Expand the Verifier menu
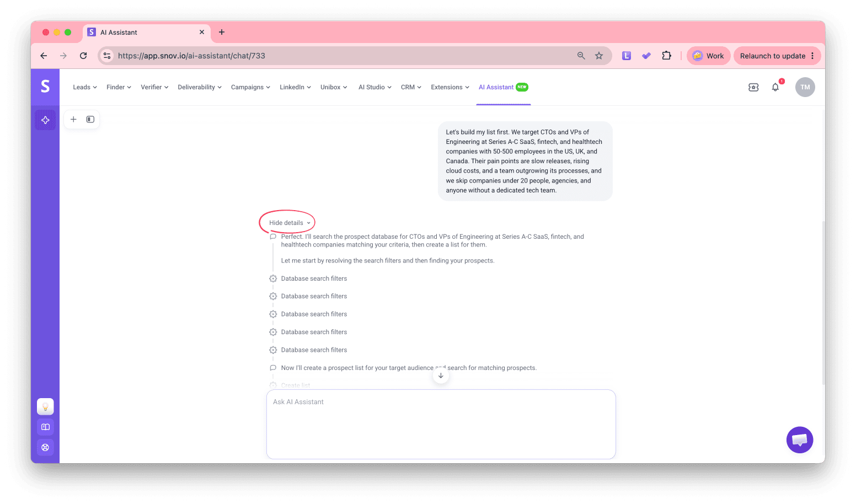Screen dimensions: 856x504 click(154, 87)
